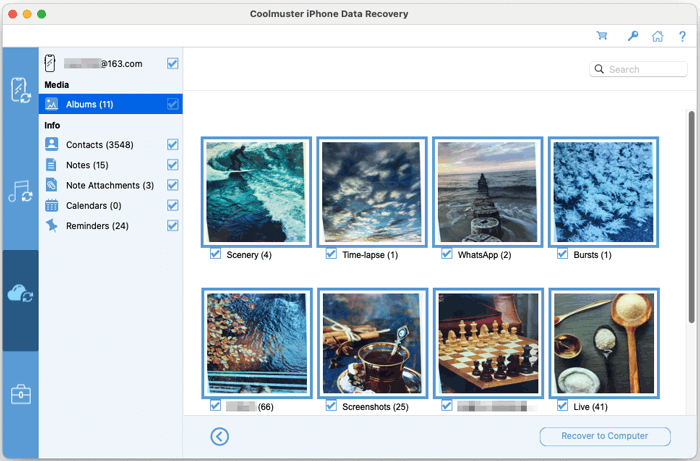Image resolution: width=700 pixels, height=461 pixels.
Task: Open the Scenery surfer album thumbnail
Action: (256, 192)
